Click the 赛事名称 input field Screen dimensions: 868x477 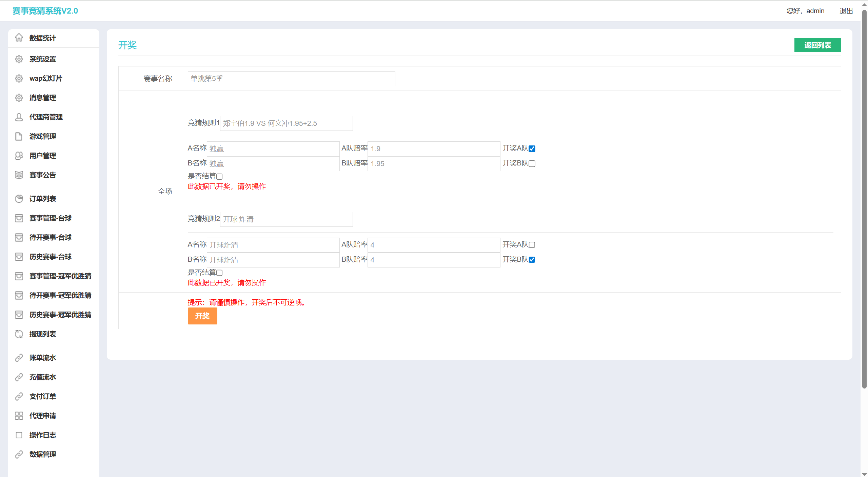tap(291, 79)
